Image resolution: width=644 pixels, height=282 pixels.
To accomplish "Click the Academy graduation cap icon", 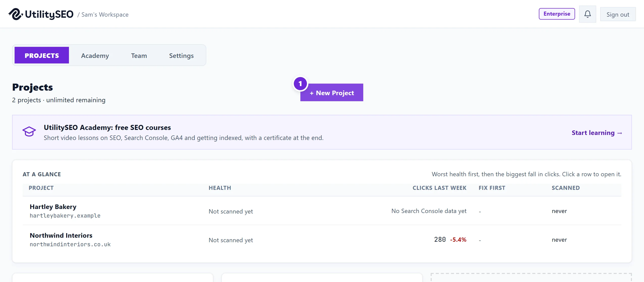I will click(x=29, y=132).
